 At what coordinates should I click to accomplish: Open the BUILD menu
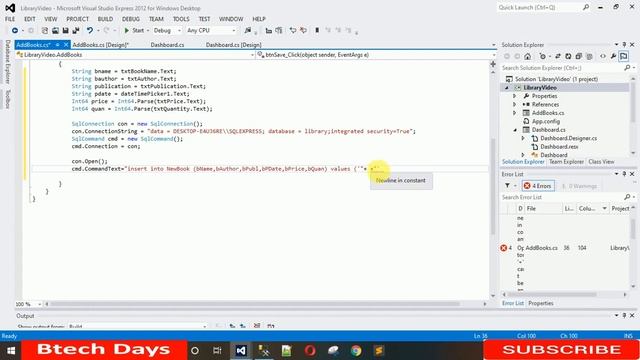(105, 19)
